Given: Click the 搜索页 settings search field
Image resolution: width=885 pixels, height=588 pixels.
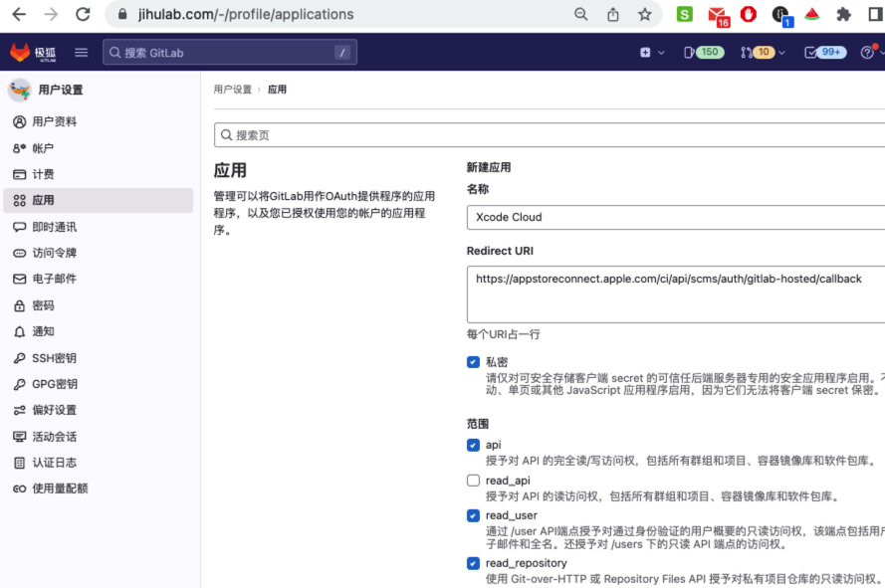Looking at the screenshot, I should (x=550, y=135).
